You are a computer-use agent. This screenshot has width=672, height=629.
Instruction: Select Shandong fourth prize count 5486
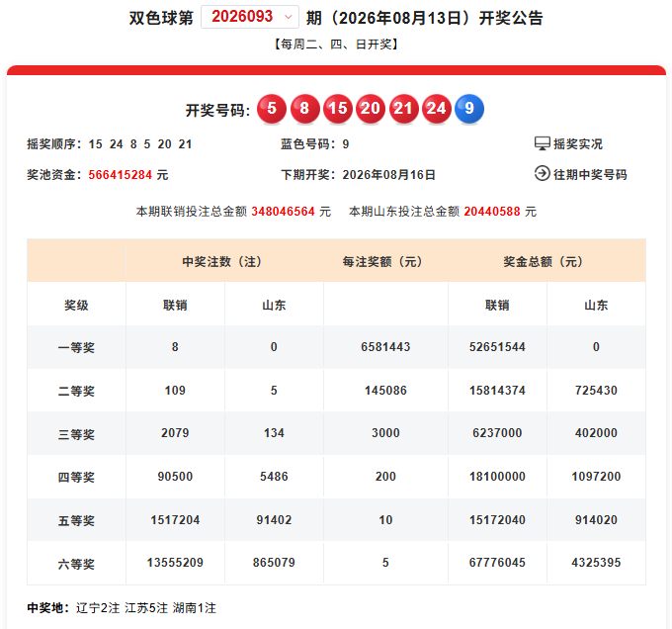274,477
